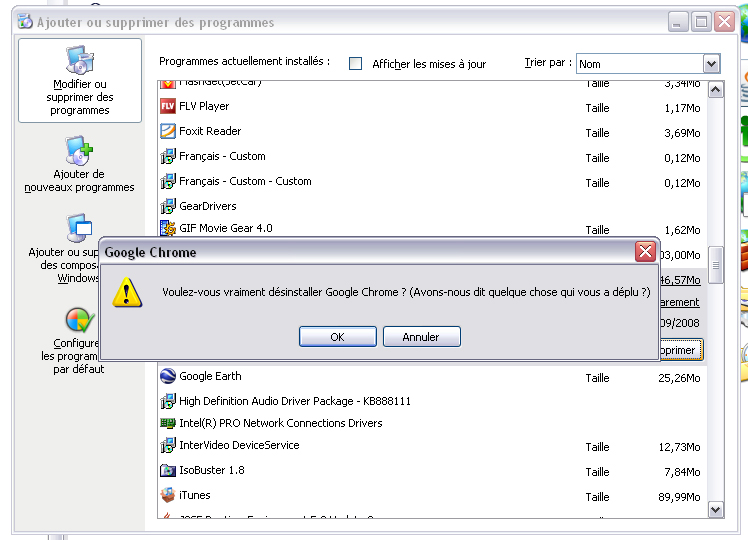Screen dimensions: 748x540
Task: Click the scrollbar down arrow in program list
Action: point(715,509)
